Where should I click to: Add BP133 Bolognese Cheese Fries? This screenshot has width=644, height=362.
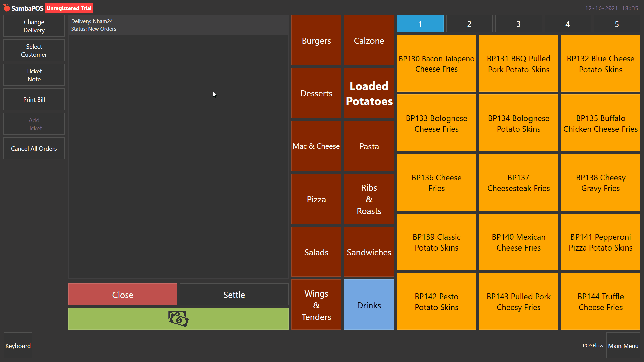click(x=436, y=123)
